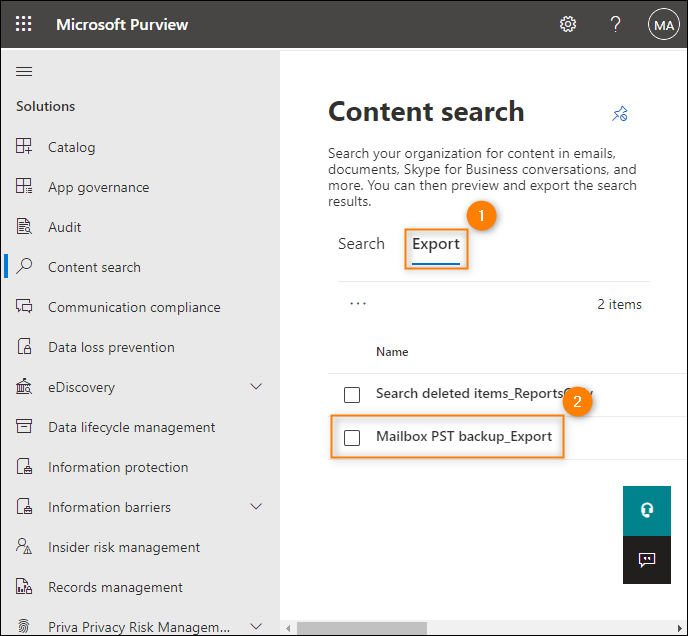Viewport: 688px width, 636px height.
Task: Open Communication compliance in the sidebar
Action: (134, 307)
